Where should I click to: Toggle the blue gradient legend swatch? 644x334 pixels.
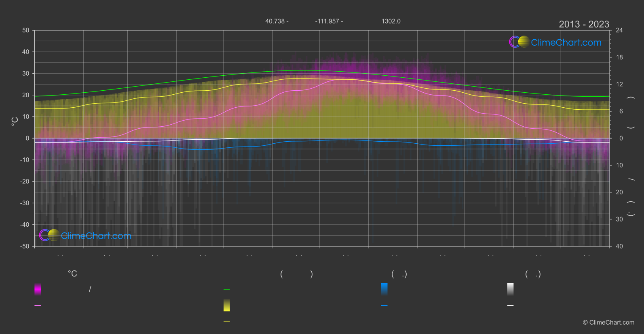384,289
